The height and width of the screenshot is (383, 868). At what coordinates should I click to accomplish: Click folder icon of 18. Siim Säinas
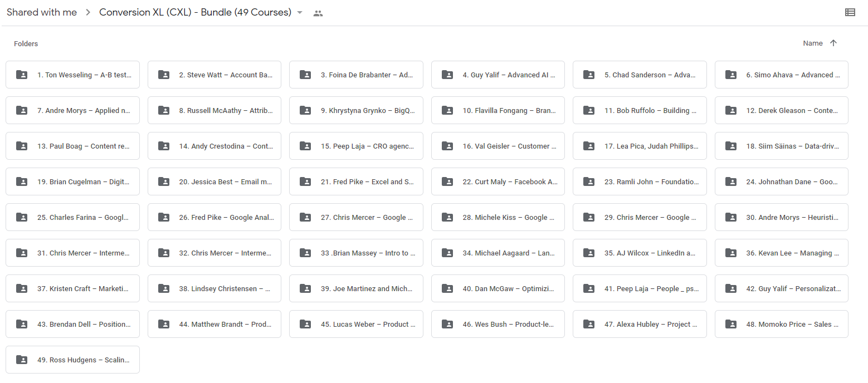731,146
